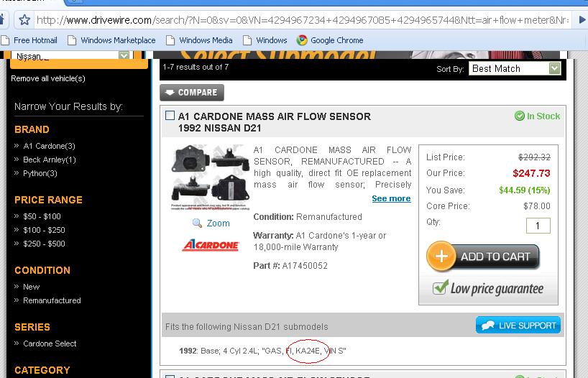Viewport: 588px width, 378px height.
Task: Click the magnifier Zoom icon under product image
Action: tap(198, 223)
